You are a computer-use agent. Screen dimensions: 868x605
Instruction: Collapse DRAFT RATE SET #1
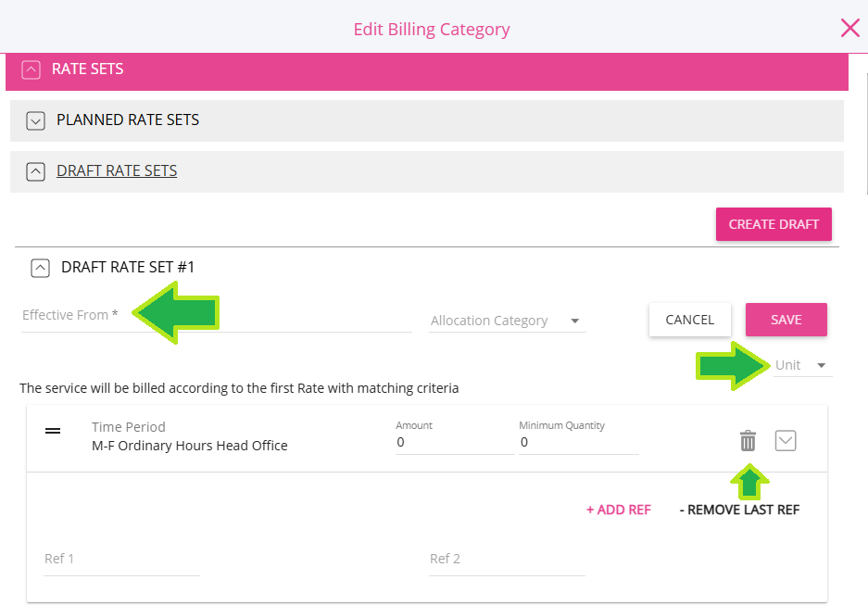coord(40,268)
